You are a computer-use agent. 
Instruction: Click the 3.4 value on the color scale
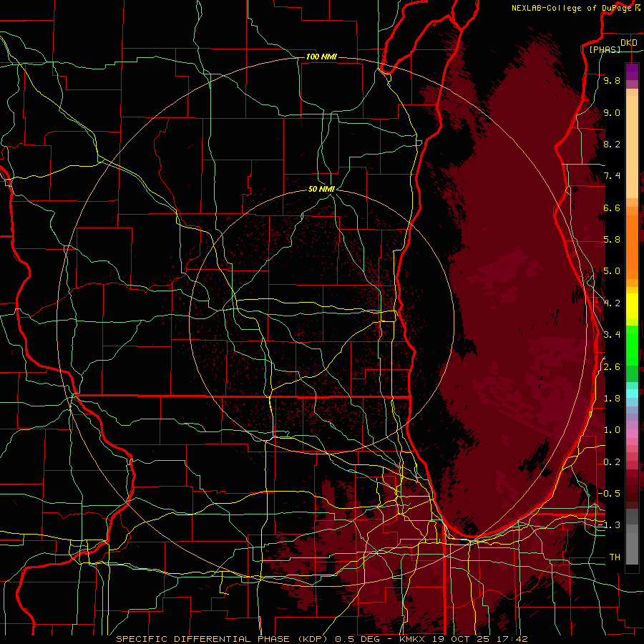pos(612,334)
